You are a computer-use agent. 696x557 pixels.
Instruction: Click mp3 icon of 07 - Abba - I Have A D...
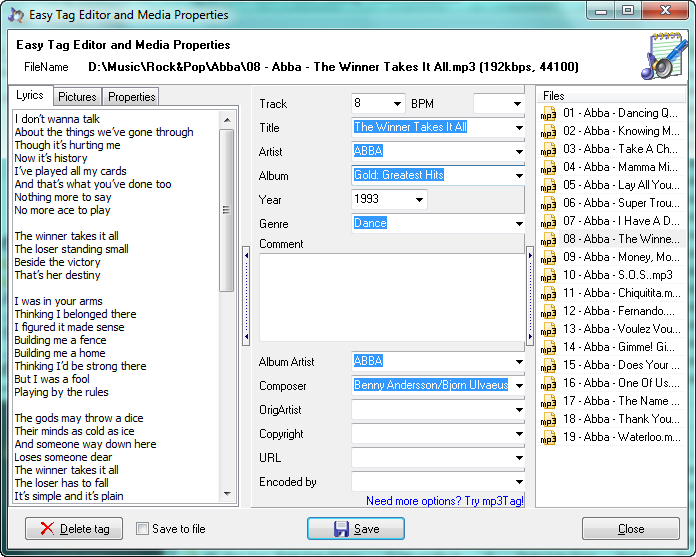[x=548, y=221]
